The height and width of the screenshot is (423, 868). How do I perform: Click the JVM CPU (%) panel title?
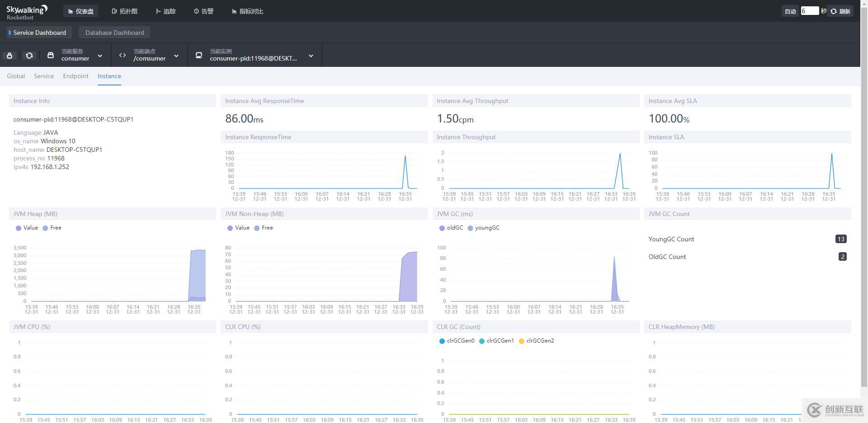point(32,327)
